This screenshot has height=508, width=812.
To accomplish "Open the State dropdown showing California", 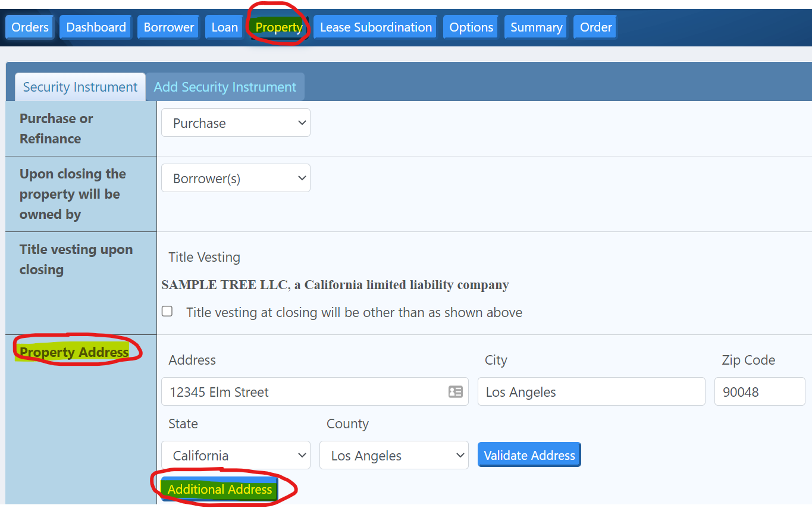I will (236, 454).
